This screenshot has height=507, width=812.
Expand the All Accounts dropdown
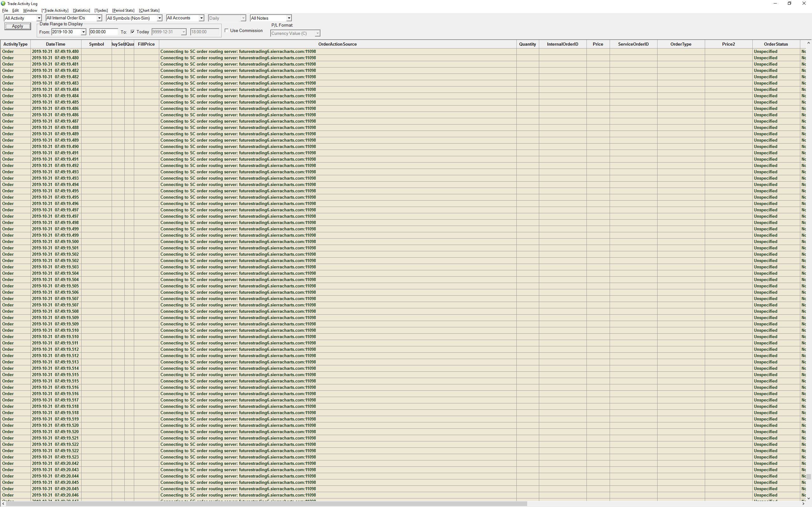[201, 18]
